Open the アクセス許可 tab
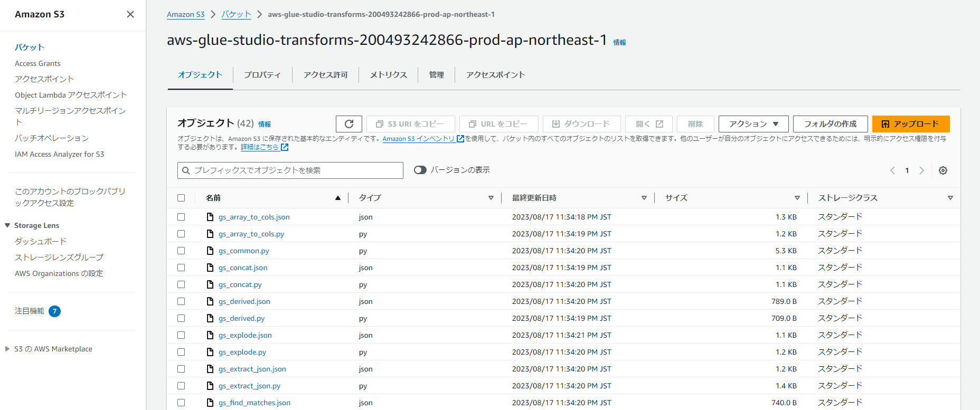The width and height of the screenshot is (980, 410). point(325,75)
